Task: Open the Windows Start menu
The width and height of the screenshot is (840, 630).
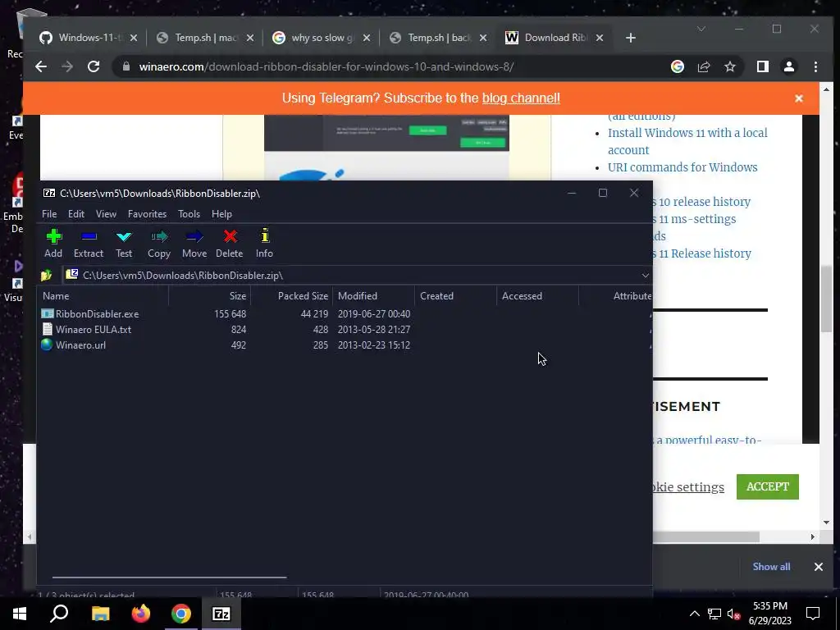Action: 20,614
